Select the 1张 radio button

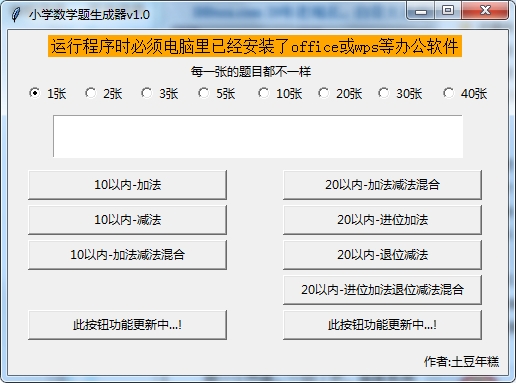[x=35, y=93]
